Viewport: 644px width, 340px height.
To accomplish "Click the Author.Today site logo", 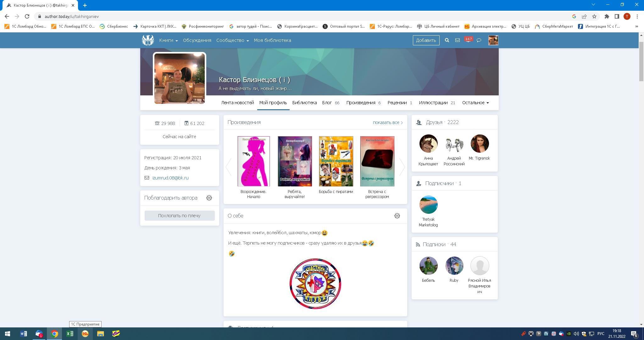I will (148, 40).
